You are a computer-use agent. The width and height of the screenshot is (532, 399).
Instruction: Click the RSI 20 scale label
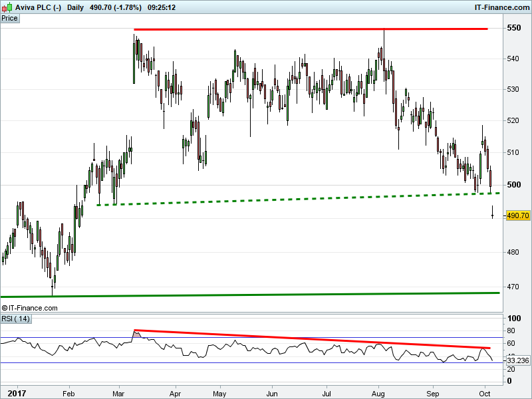click(x=511, y=369)
